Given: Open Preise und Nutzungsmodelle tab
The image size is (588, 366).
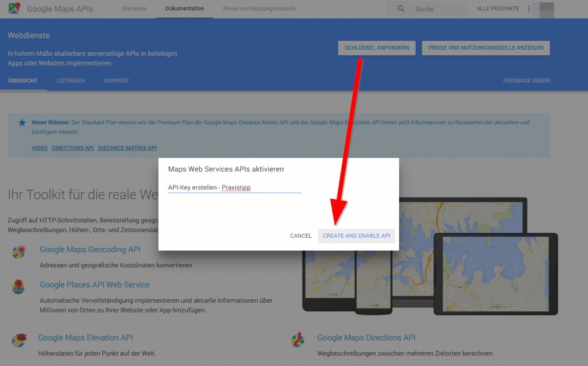Looking at the screenshot, I should tap(259, 9).
